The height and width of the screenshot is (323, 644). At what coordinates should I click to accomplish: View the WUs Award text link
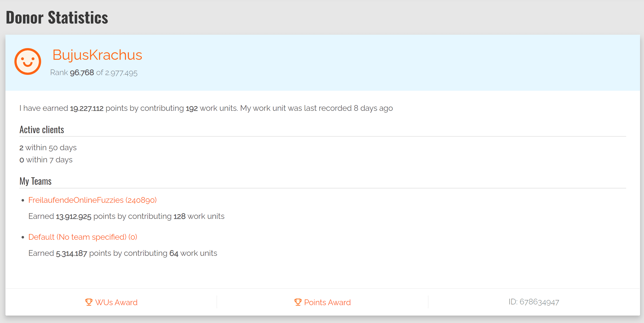click(x=116, y=302)
